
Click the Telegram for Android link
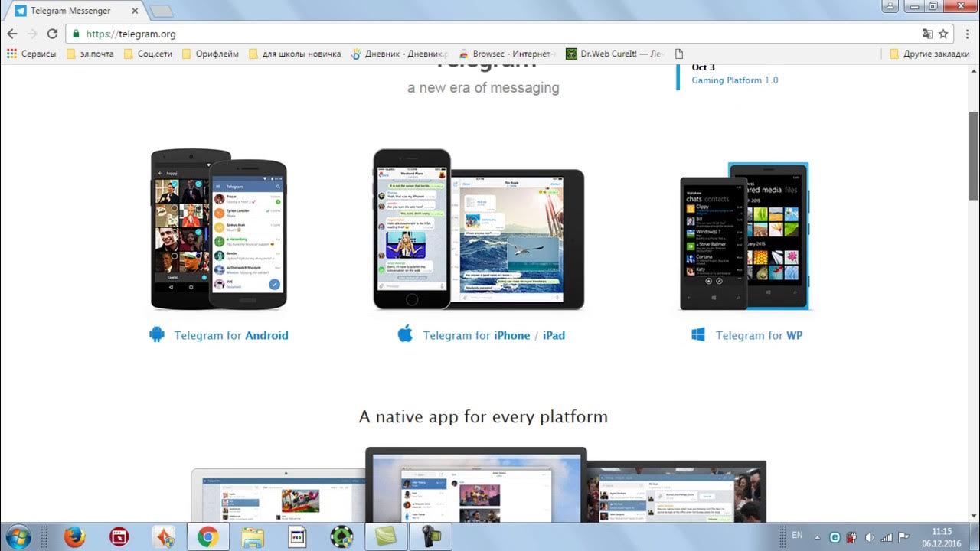tap(230, 335)
